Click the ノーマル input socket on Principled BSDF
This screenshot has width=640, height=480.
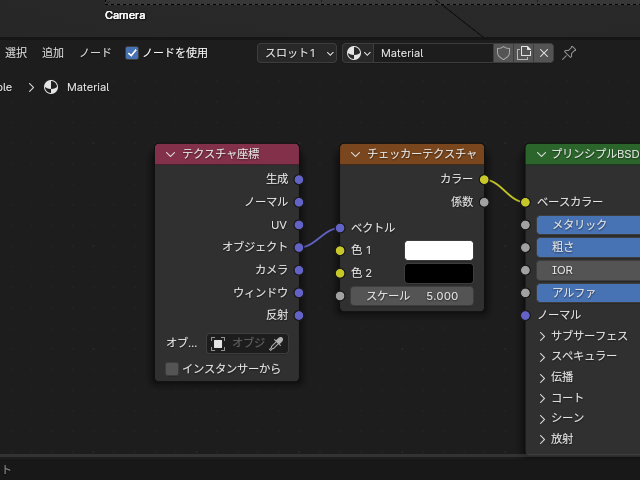pyautogui.click(x=525, y=316)
